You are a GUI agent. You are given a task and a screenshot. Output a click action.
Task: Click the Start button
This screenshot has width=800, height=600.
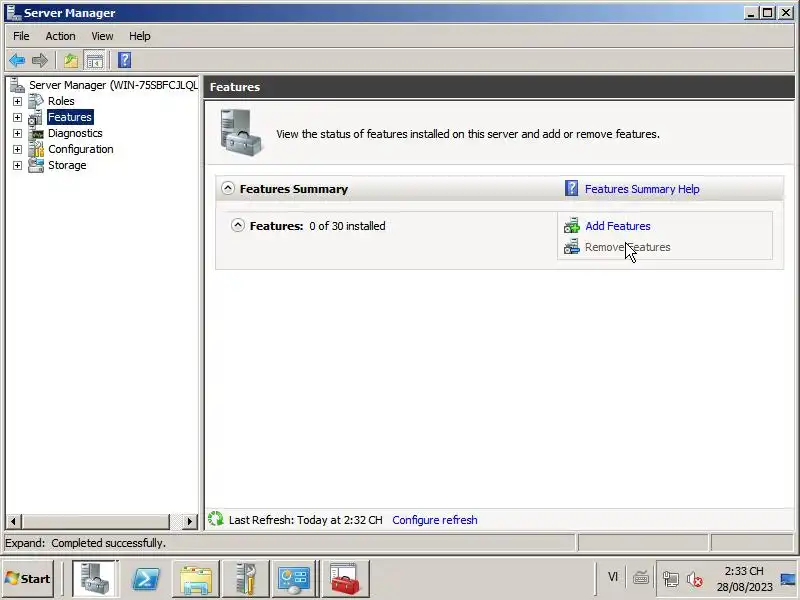coord(28,578)
